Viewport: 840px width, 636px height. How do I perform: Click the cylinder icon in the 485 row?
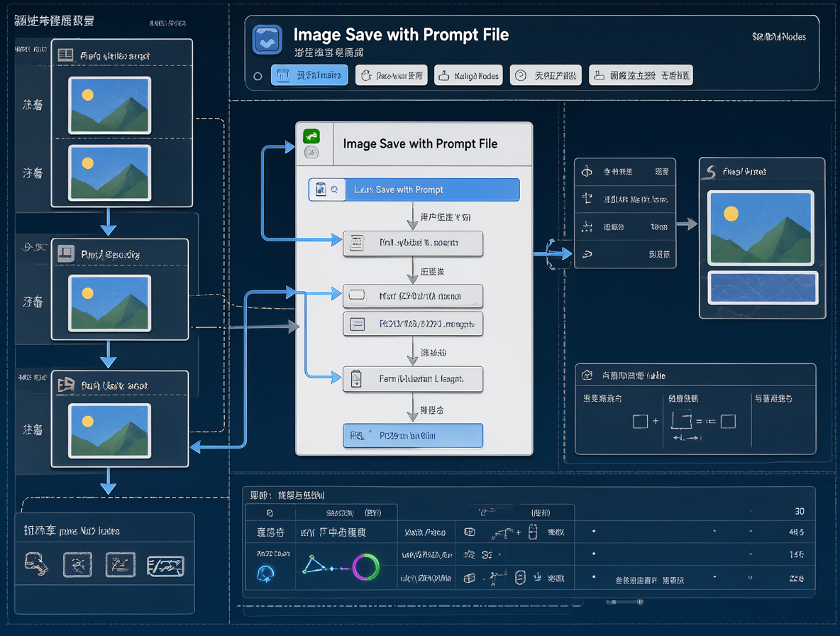(533, 532)
